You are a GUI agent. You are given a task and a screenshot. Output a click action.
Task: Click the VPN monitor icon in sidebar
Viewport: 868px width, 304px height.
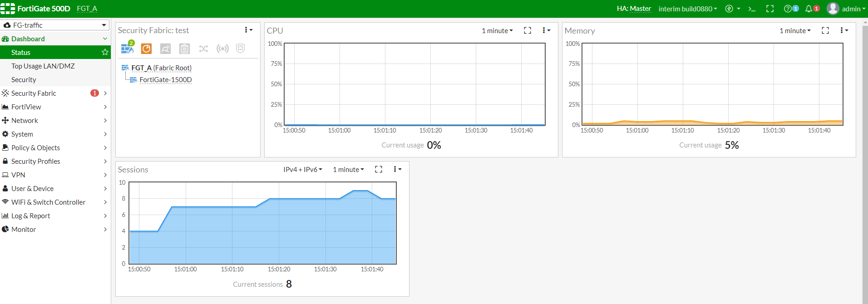pyautogui.click(x=5, y=175)
